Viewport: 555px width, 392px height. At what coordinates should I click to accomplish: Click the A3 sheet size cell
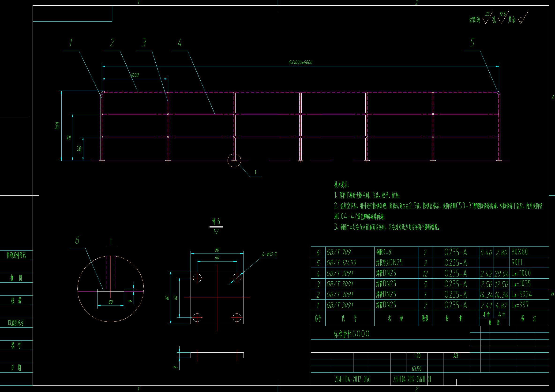455,356
